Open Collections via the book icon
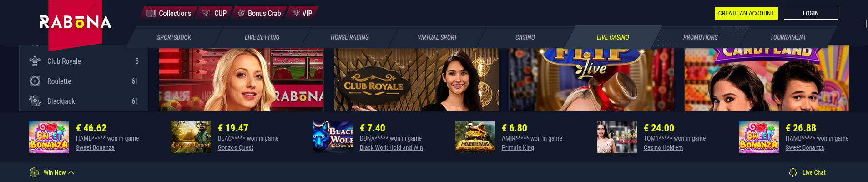 pyautogui.click(x=151, y=13)
